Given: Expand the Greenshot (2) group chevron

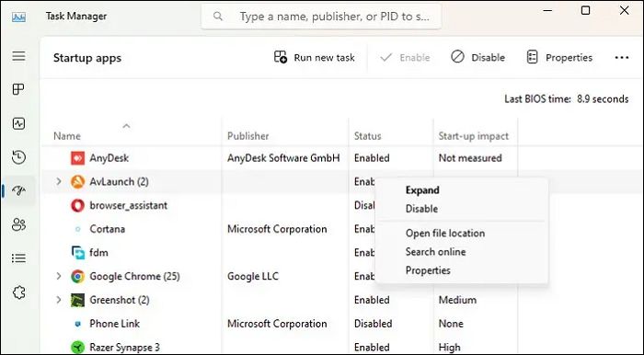Looking at the screenshot, I should [x=59, y=300].
